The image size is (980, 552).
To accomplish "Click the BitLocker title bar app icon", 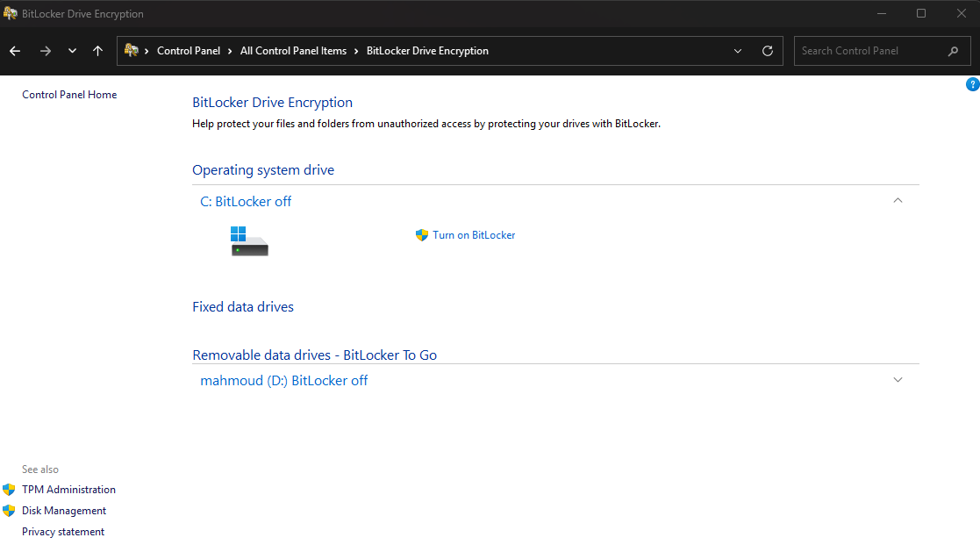I will [x=10, y=13].
